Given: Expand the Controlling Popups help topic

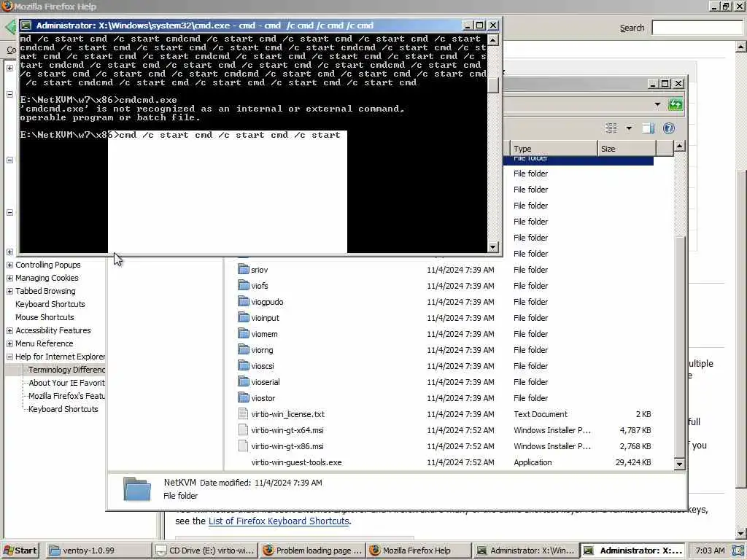Looking at the screenshot, I should pos(9,265).
